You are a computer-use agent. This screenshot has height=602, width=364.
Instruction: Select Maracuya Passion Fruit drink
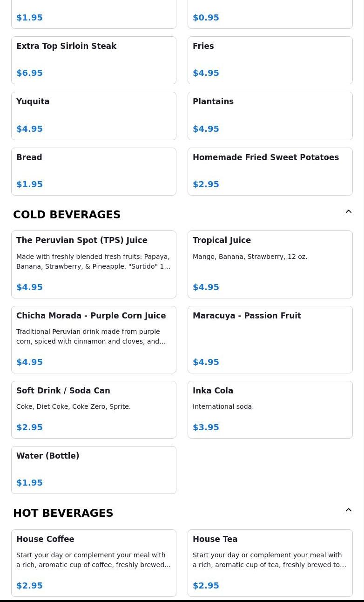click(x=270, y=339)
